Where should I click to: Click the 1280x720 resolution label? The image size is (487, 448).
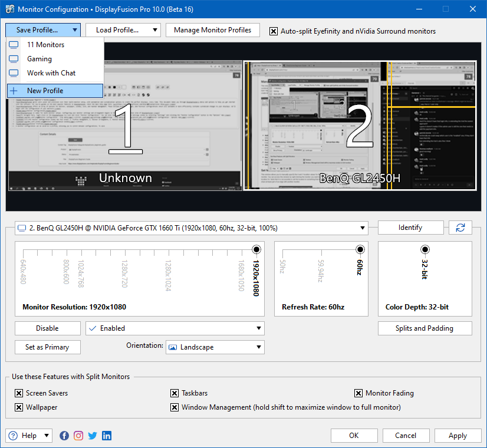pos(124,274)
